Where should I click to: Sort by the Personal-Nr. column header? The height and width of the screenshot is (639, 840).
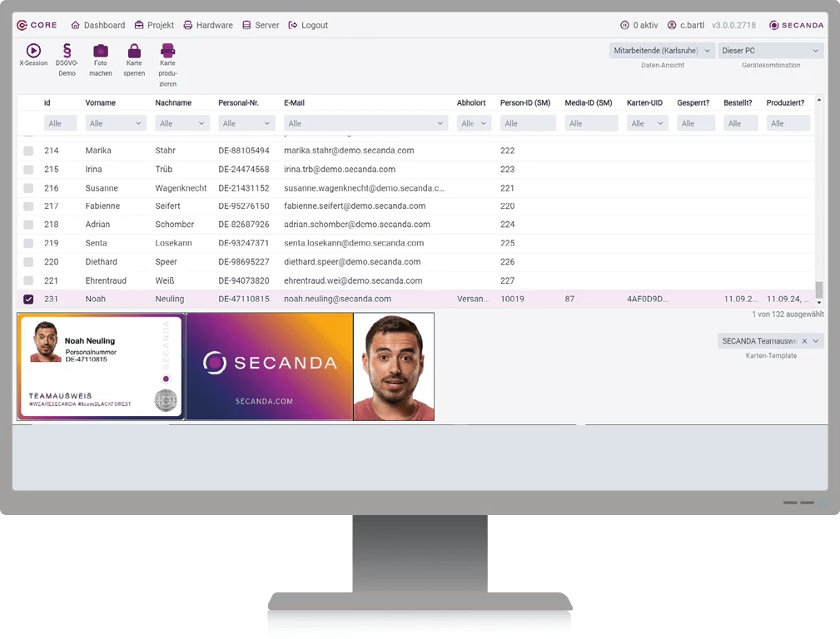pyautogui.click(x=238, y=103)
